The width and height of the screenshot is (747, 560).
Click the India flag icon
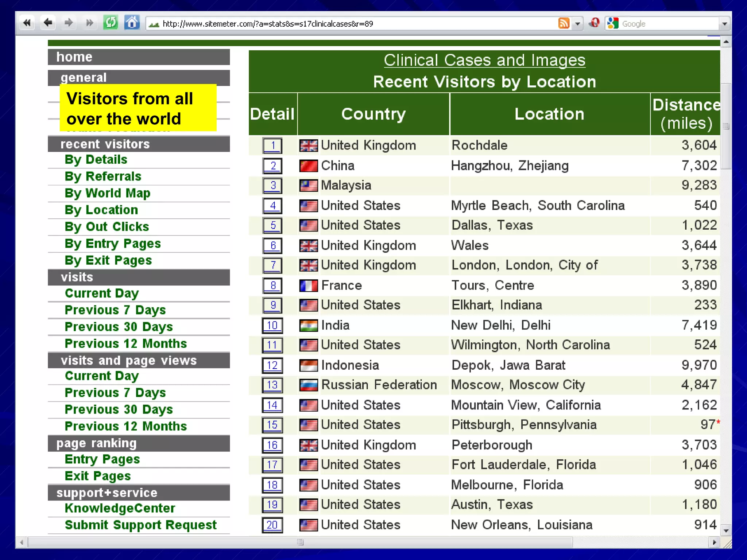[309, 325]
